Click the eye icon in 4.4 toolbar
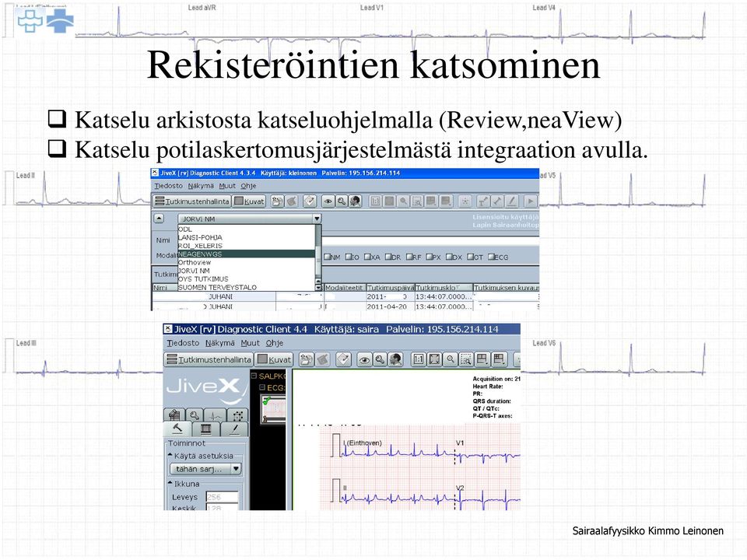The image size is (747, 560). 364,359
